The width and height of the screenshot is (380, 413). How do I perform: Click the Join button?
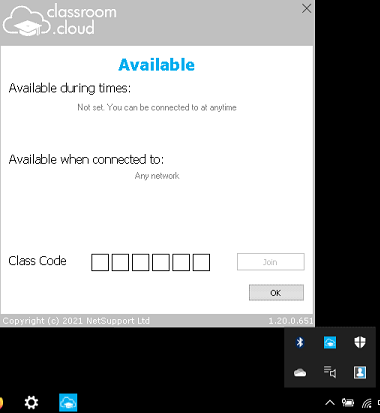click(x=271, y=262)
